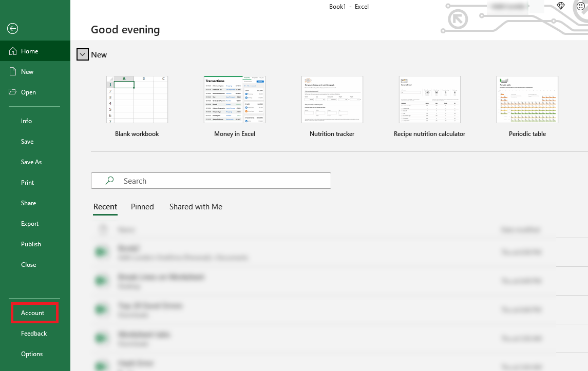Click the first recent file's Excel icon
Viewport: 588px width, 371px height.
pyautogui.click(x=101, y=252)
